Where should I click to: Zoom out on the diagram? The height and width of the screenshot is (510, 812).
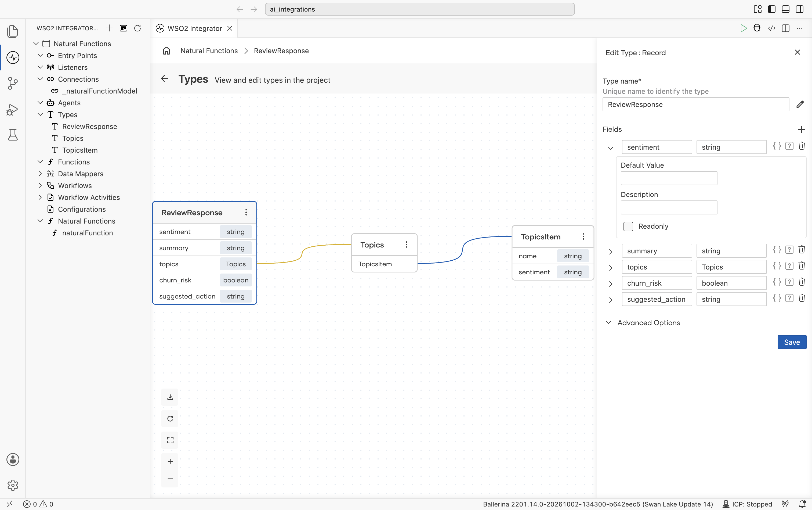point(170,479)
